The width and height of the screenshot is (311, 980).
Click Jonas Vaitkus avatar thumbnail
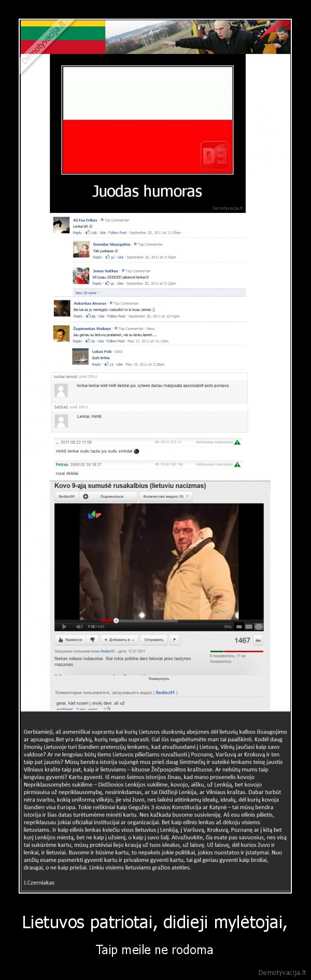81,276
